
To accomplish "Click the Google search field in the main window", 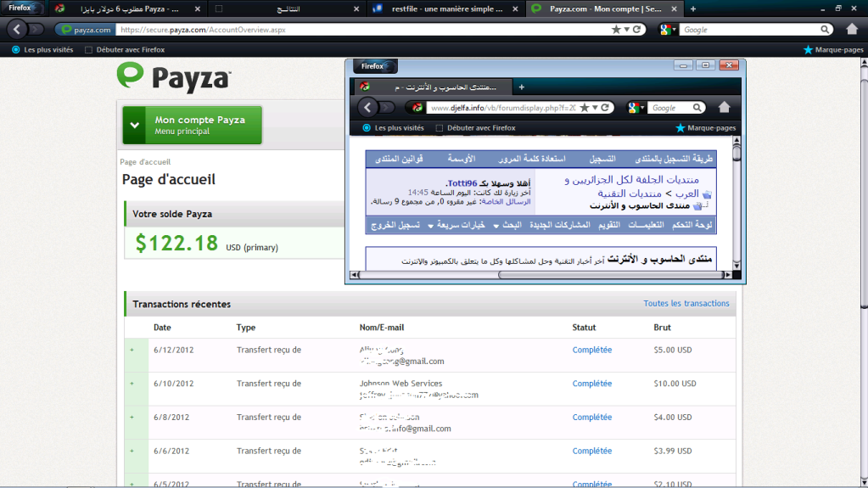I will tap(749, 30).
